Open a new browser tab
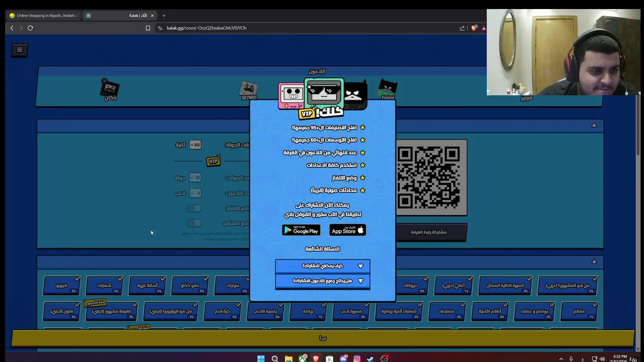 pyautogui.click(x=164, y=16)
